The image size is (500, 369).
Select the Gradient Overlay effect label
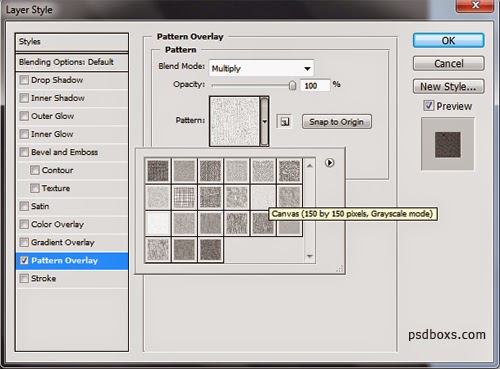coord(63,242)
